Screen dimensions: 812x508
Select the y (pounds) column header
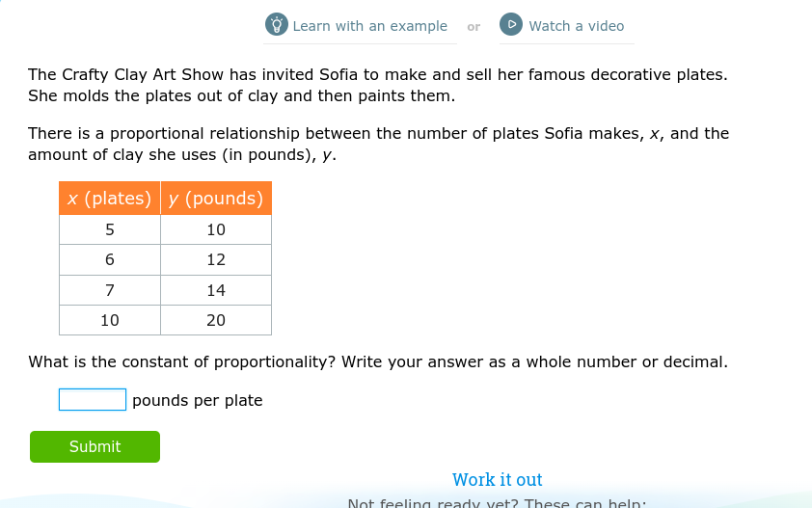[x=216, y=199]
